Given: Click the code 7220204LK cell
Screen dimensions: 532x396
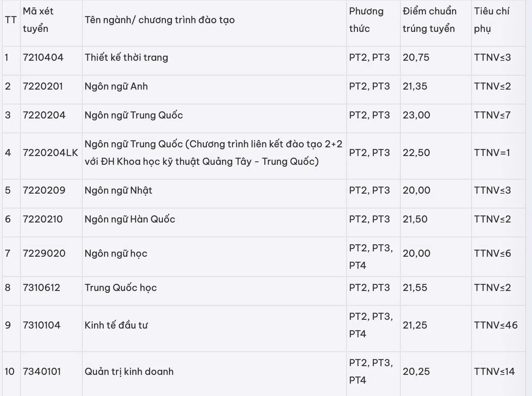Looking at the screenshot, I should coord(50,153).
